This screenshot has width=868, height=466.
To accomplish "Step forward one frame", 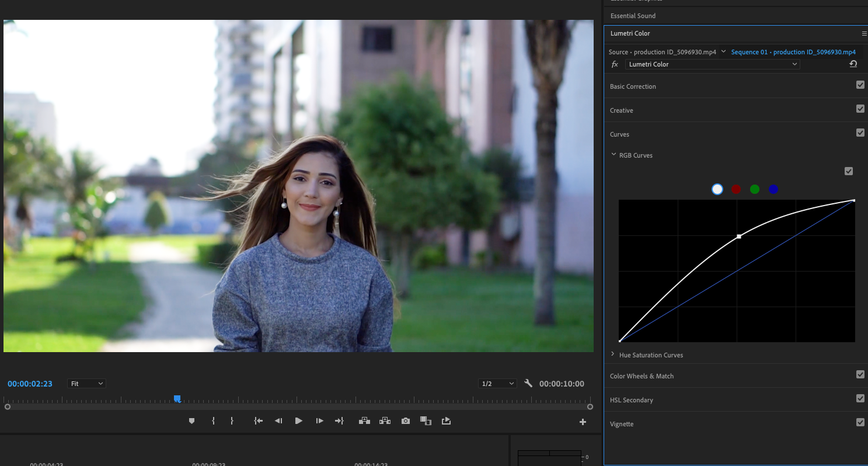I will 319,421.
